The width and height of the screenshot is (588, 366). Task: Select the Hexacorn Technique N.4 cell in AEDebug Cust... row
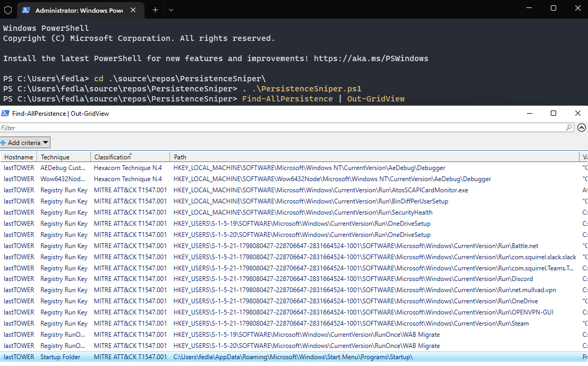[128, 168]
